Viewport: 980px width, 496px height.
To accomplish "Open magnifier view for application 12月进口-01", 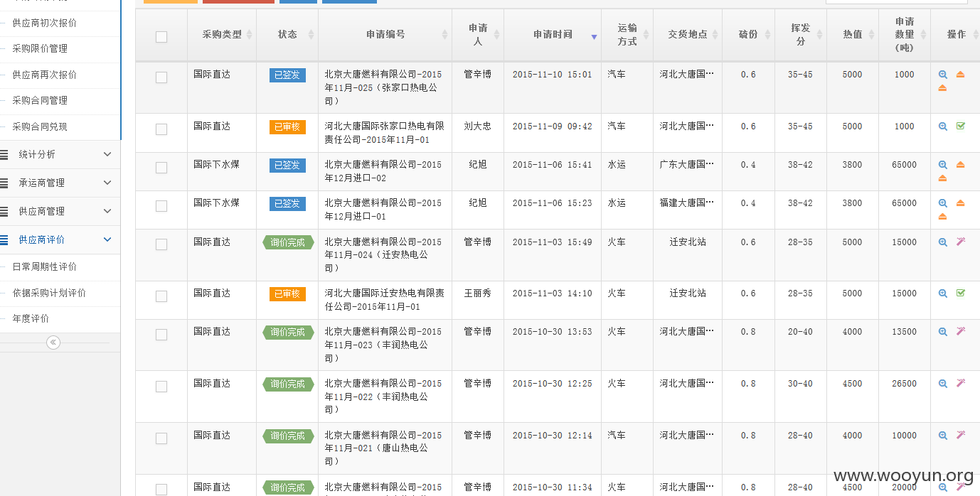I will 943,203.
